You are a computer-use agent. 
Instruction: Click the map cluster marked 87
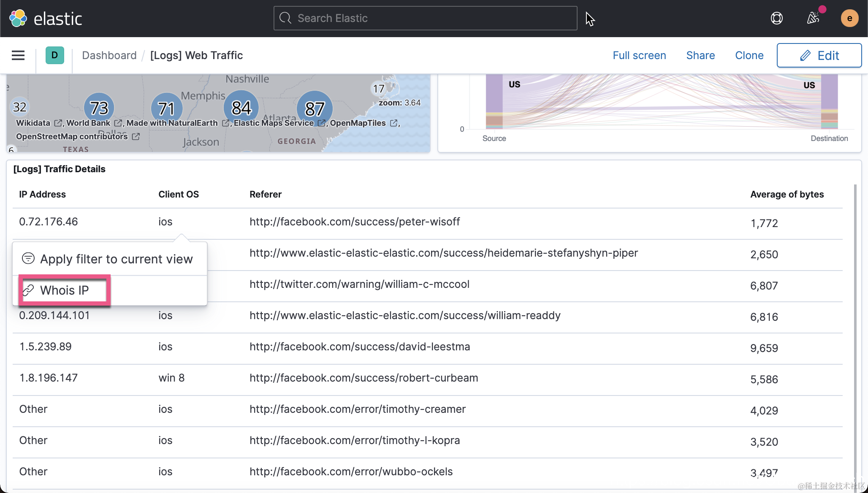pos(315,108)
